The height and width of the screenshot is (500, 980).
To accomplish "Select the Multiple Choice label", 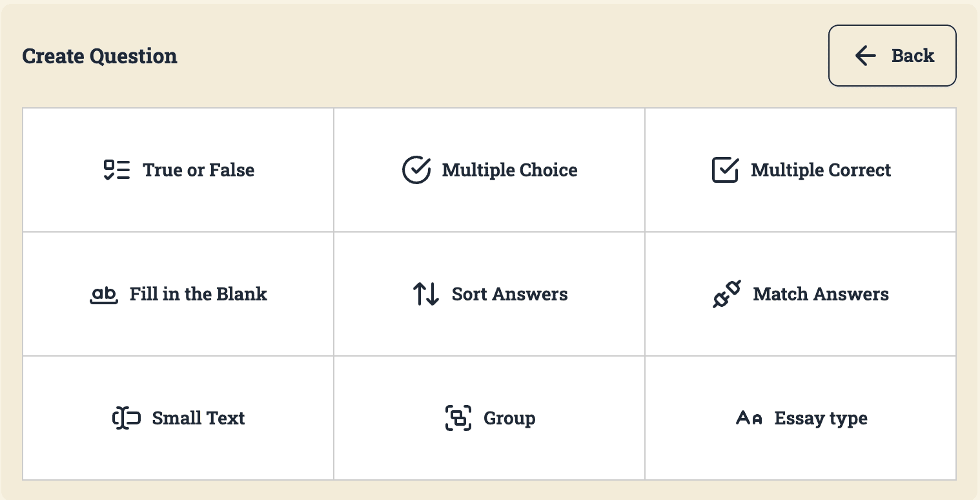I will [510, 170].
